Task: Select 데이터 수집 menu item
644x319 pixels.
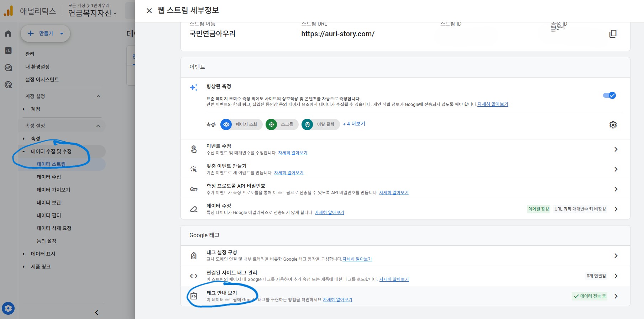Action: click(x=49, y=177)
